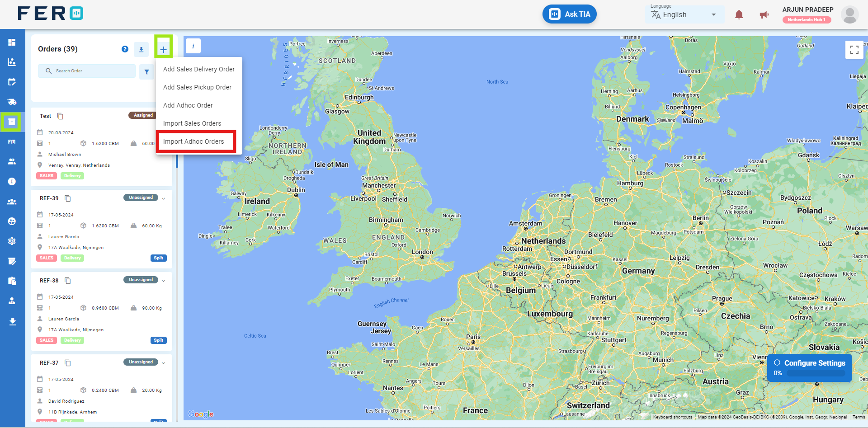The image size is (868, 428).
Task: Click the 11B Rijnkade, Arnhem address
Action: point(72,412)
